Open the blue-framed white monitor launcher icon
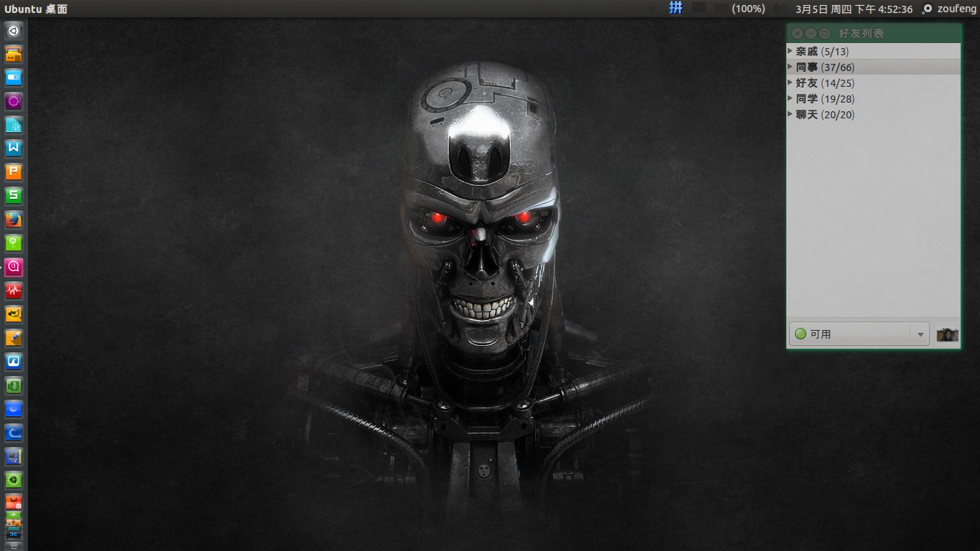Image resolution: width=980 pixels, height=551 pixels. [14, 362]
